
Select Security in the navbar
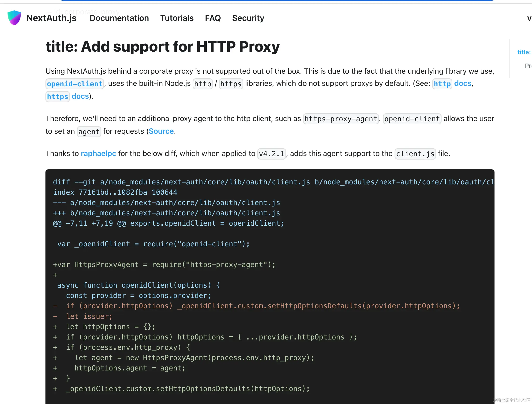[248, 18]
